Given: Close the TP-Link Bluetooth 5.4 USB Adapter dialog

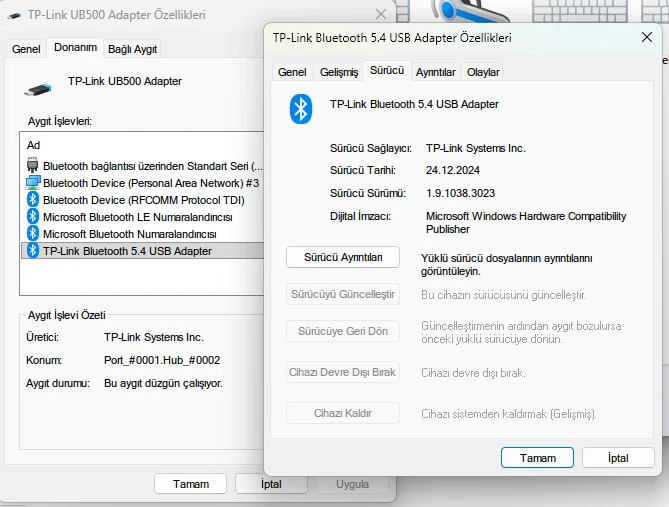Looking at the screenshot, I should [x=647, y=38].
